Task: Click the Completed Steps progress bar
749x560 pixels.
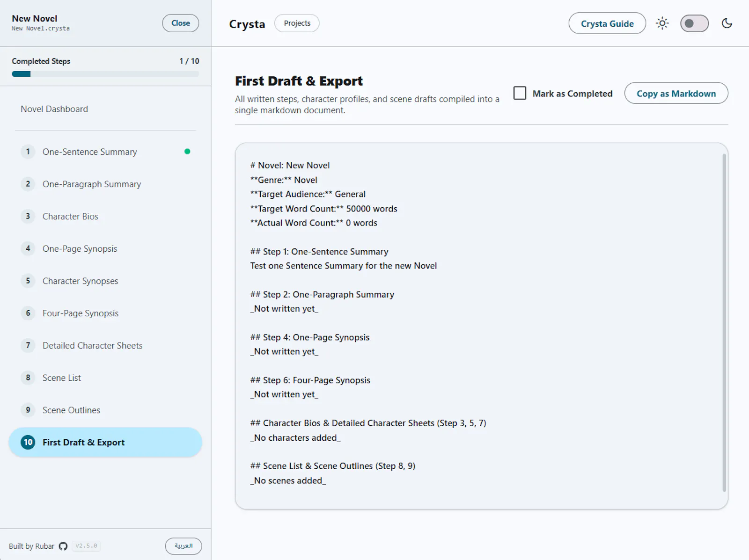Action: [x=105, y=74]
